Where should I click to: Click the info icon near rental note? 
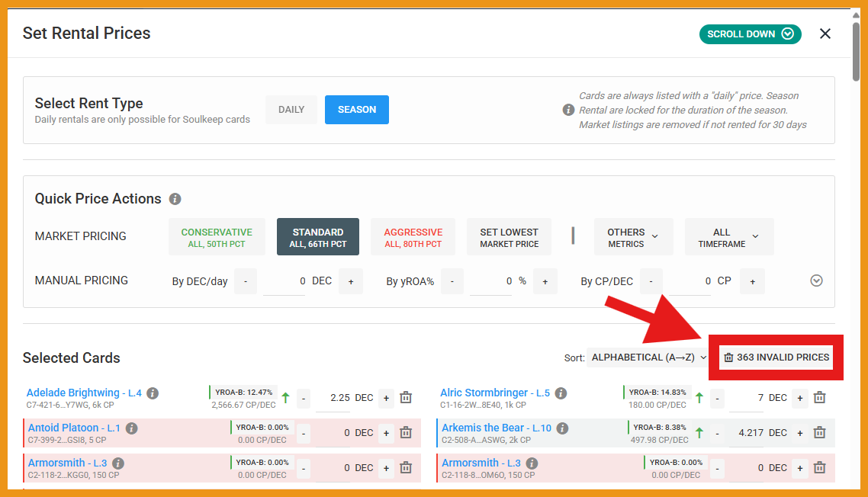[567, 110]
